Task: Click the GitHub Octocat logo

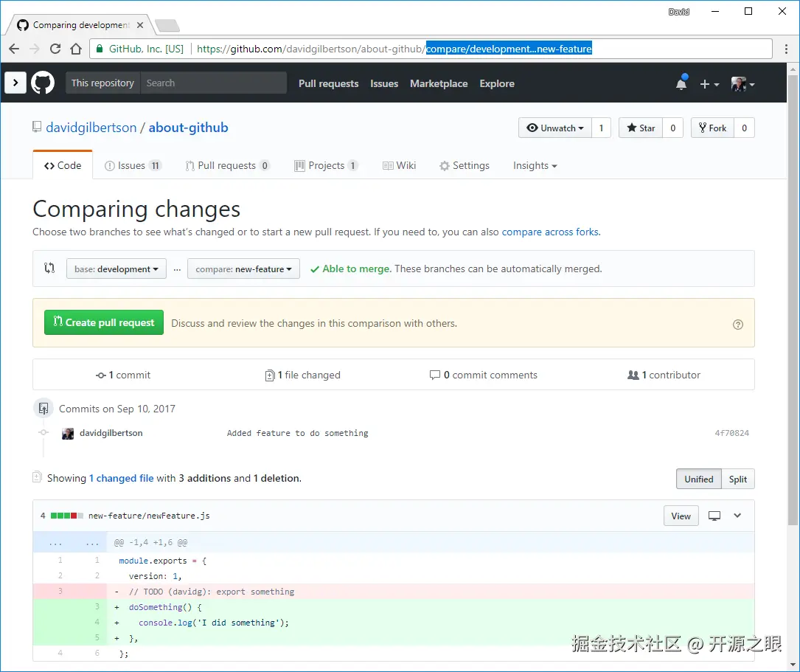Action: (x=43, y=83)
